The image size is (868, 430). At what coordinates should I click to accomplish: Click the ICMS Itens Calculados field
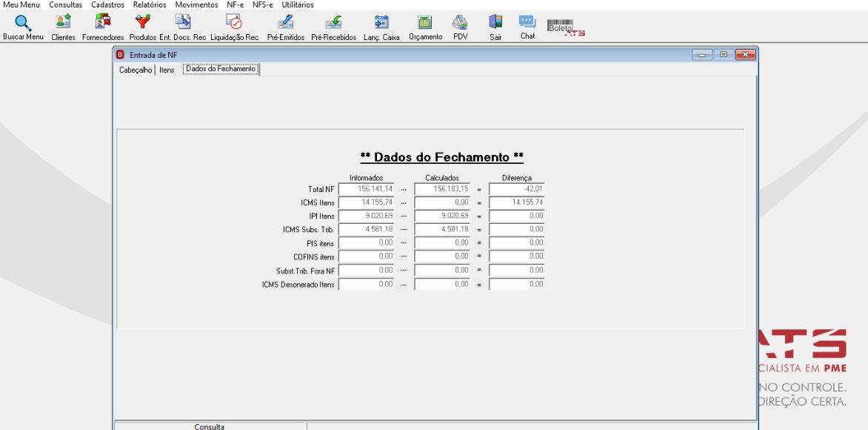tap(441, 202)
